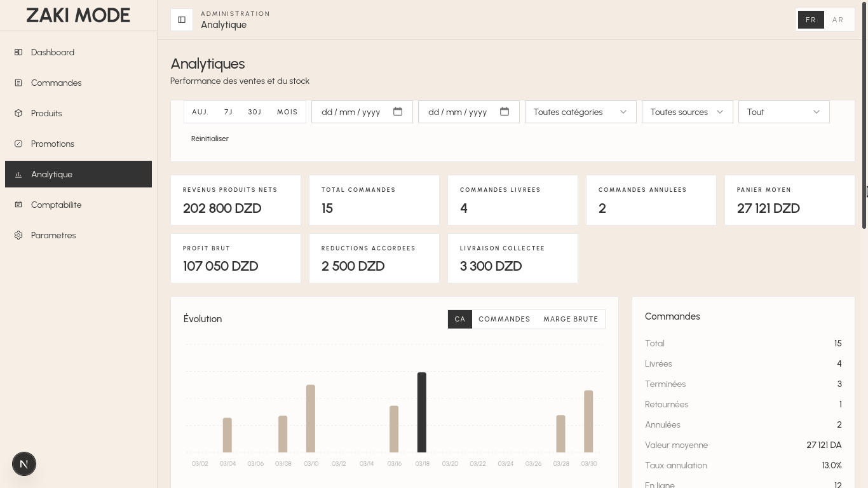Select the MOIS period button
Image resolution: width=868 pixels, height=488 pixels.
(287, 112)
